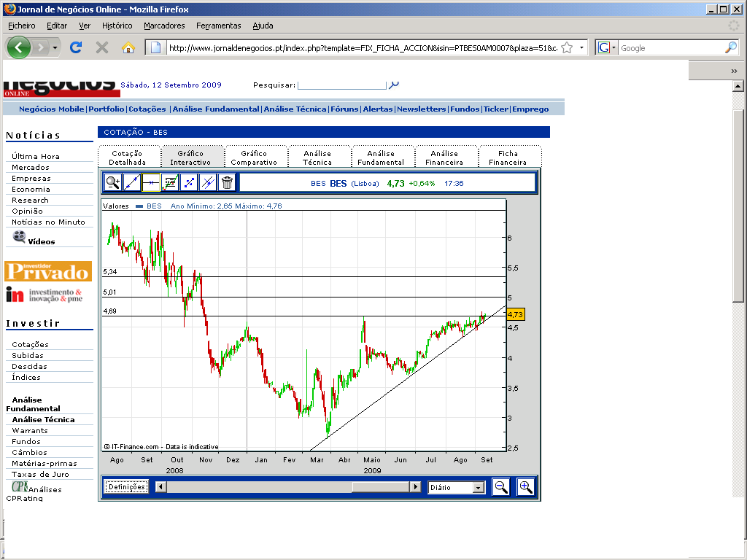Viewport: 747px width, 560px height.
Task: Open Fóruns in the top navigation
Action: tap(344, 109)
